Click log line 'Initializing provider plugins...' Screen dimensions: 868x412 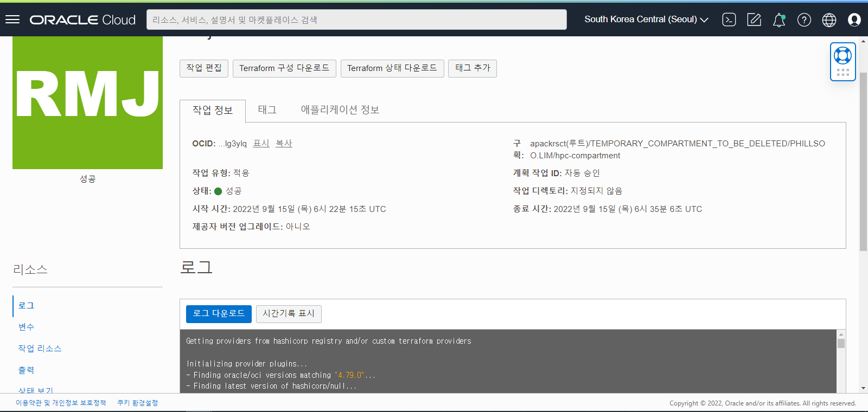[x=247, y=364]
